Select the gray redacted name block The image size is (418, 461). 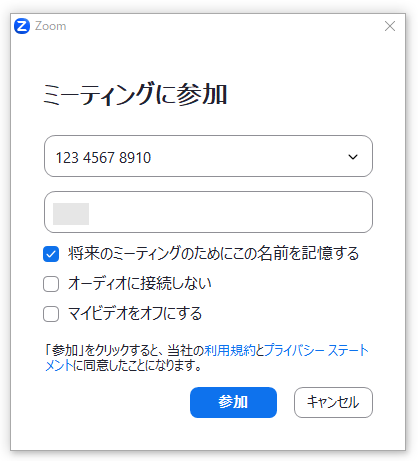tap(71, 214)
